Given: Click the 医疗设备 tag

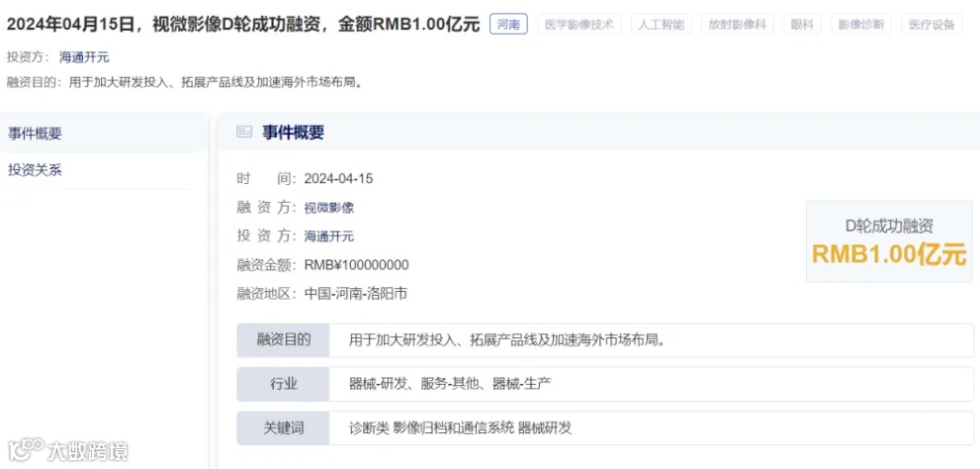Looking at the screenshot, I should (932, 25).
